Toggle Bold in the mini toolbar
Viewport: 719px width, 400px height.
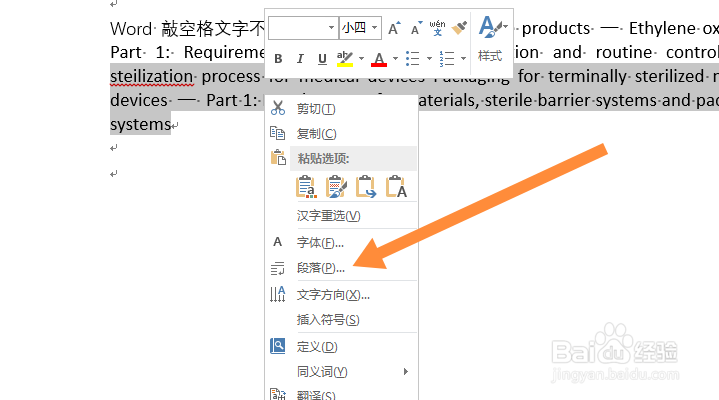(278, 59)
